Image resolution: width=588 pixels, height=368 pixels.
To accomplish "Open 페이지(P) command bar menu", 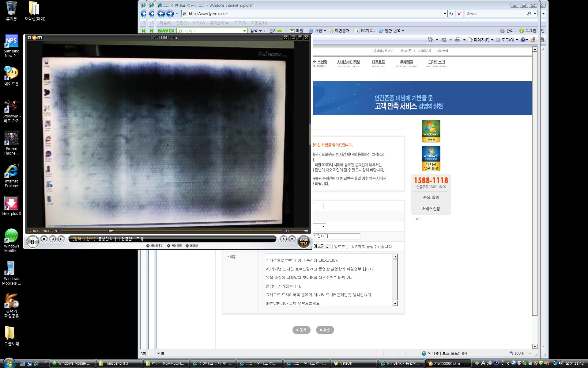I will [x=481, y=40].
